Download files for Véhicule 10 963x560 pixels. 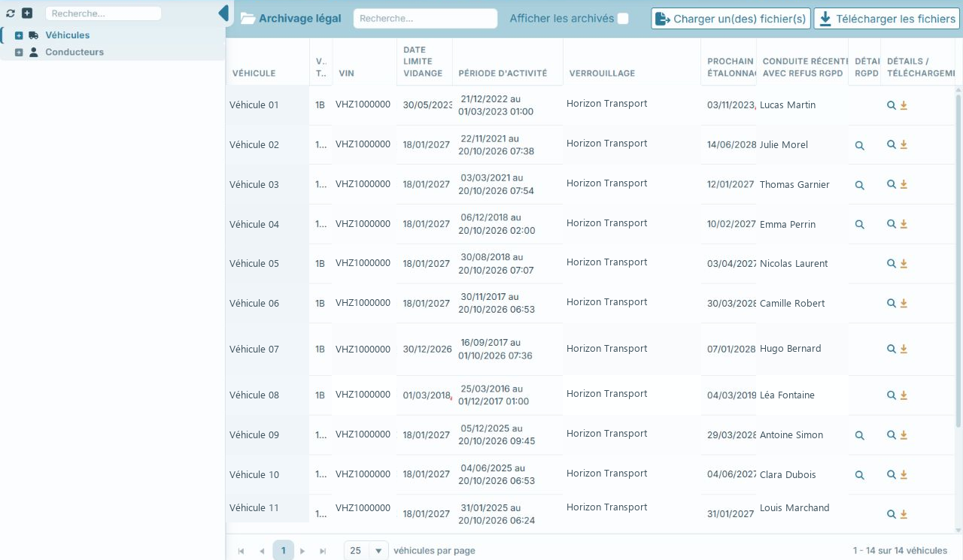coord(904,475)
